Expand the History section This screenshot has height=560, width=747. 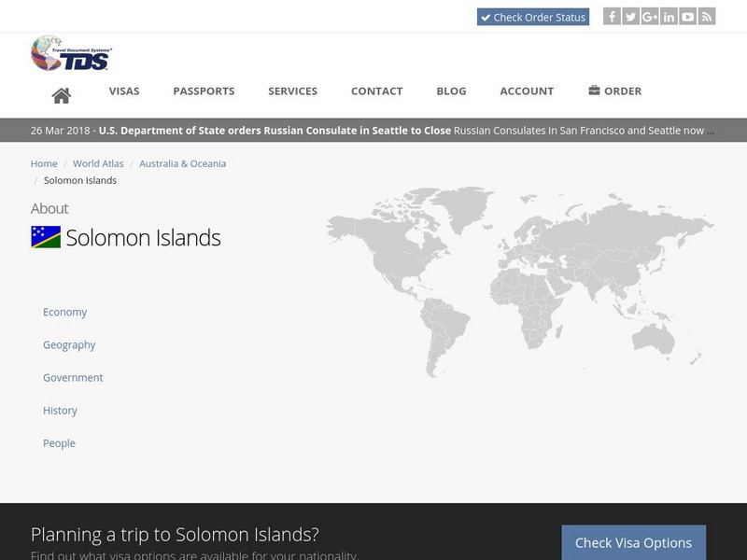[60, 410]
